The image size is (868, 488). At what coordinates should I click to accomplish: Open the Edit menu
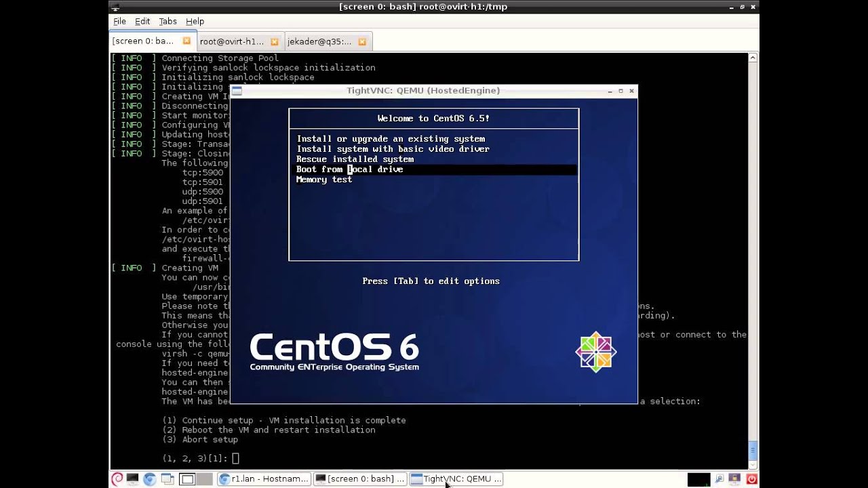[142, 22]
